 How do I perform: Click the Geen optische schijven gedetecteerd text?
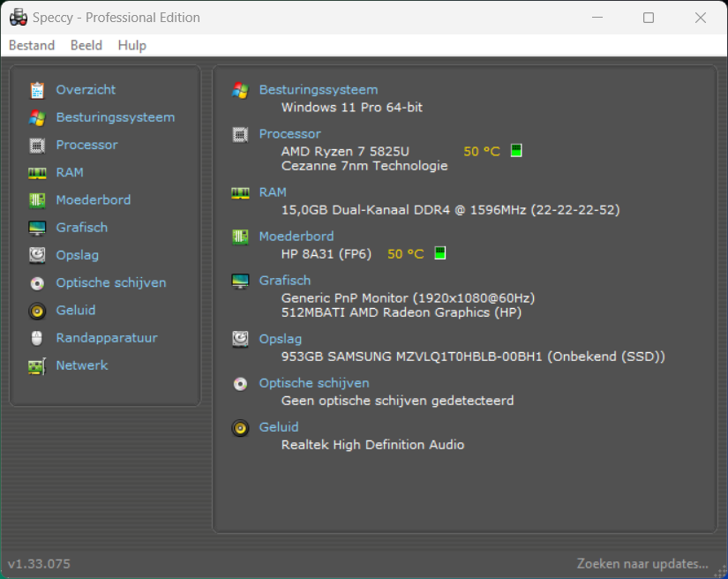point(397,401)
